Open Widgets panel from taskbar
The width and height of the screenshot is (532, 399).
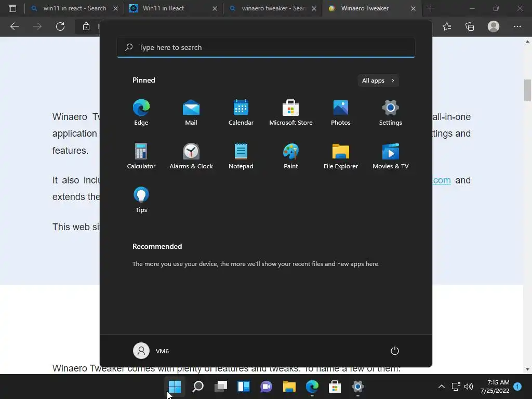(x=244, y=387)
